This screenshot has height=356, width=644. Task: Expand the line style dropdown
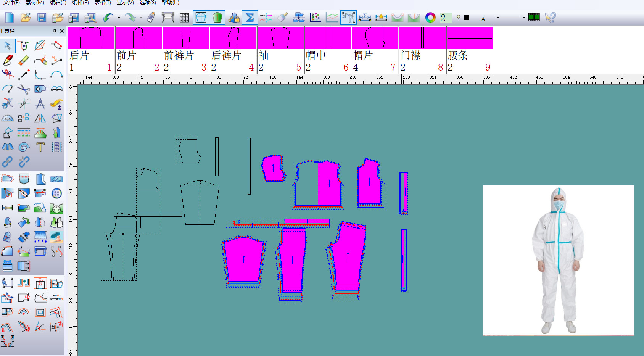(524, 18)
